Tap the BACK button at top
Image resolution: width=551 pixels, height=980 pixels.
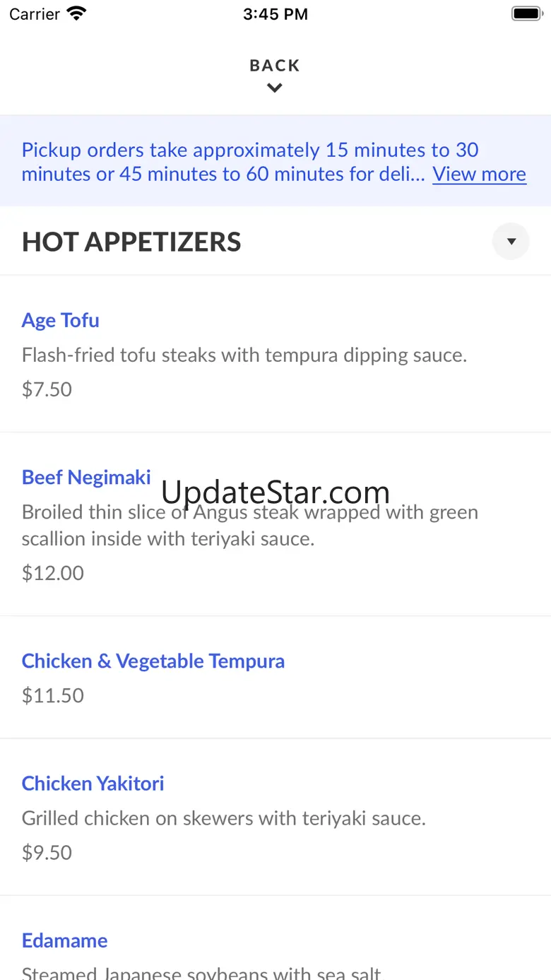275,66
